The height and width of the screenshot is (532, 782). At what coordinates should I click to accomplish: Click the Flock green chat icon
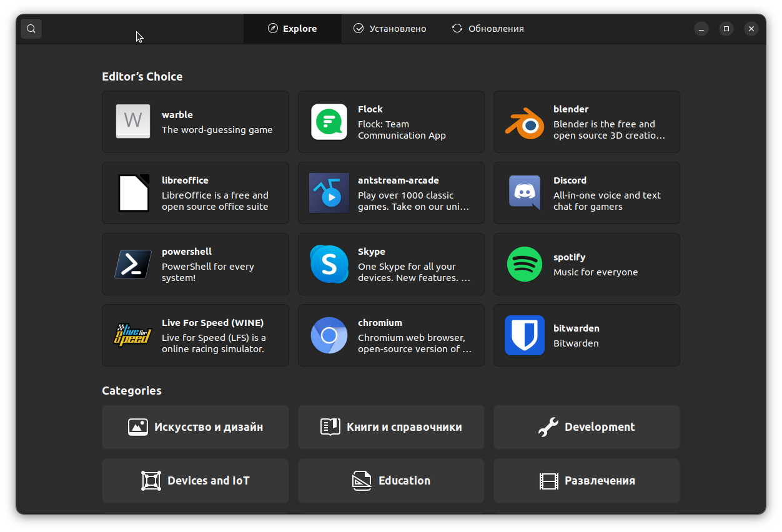(329, 122)
